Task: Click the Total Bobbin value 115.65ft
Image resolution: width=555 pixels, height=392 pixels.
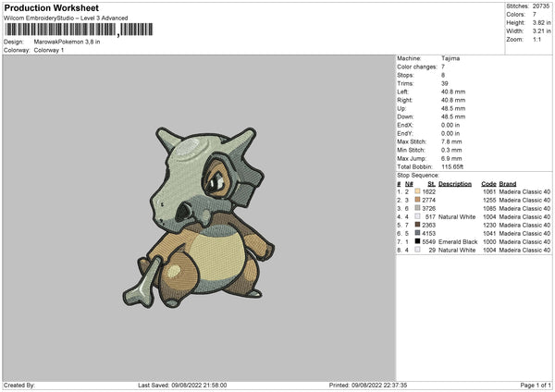Action: 452,166
